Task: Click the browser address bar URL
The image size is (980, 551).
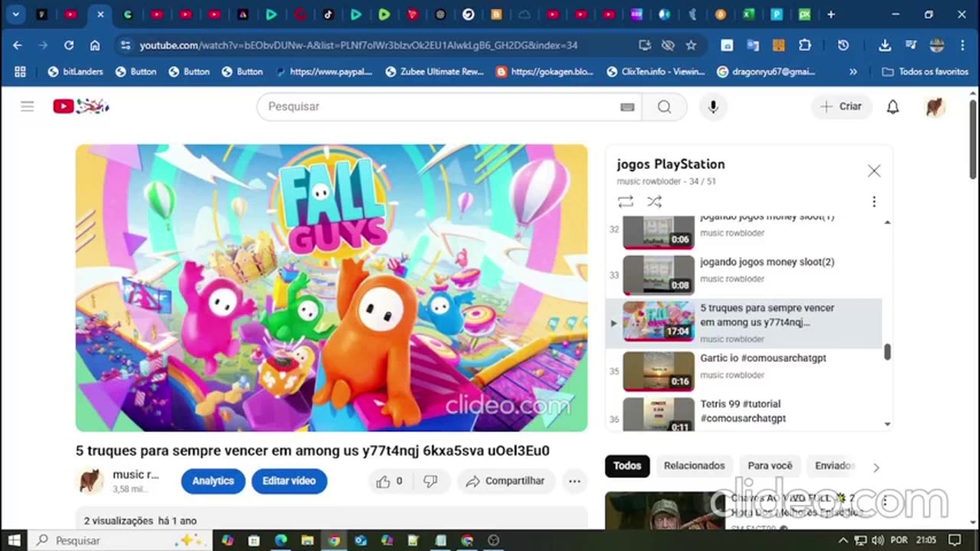Action: tap(358, 45)
